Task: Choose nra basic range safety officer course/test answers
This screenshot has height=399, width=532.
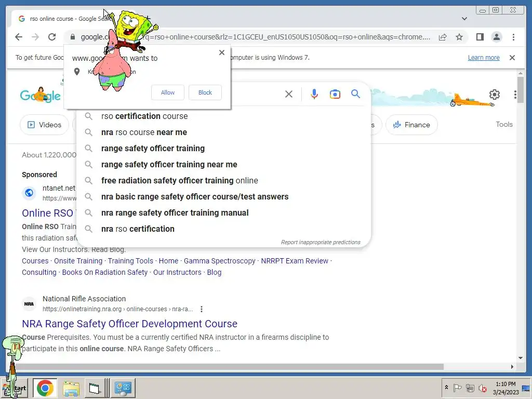Action: (x=223, y=197)
